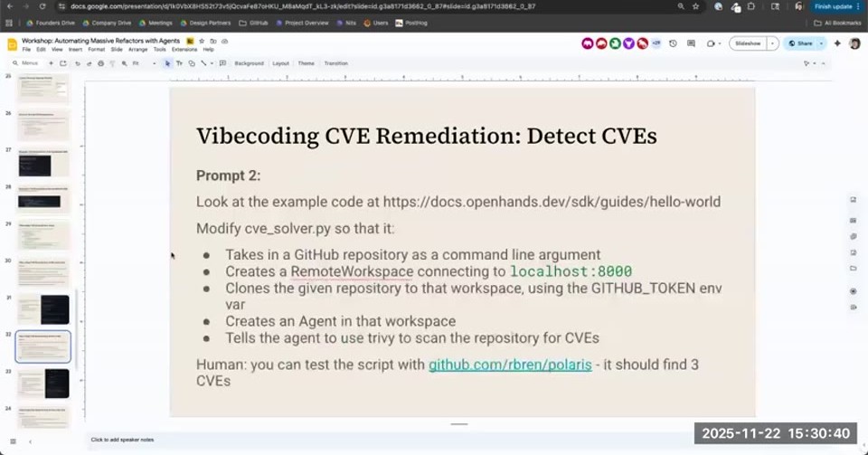Open the Insert menu

pos(75,49)
